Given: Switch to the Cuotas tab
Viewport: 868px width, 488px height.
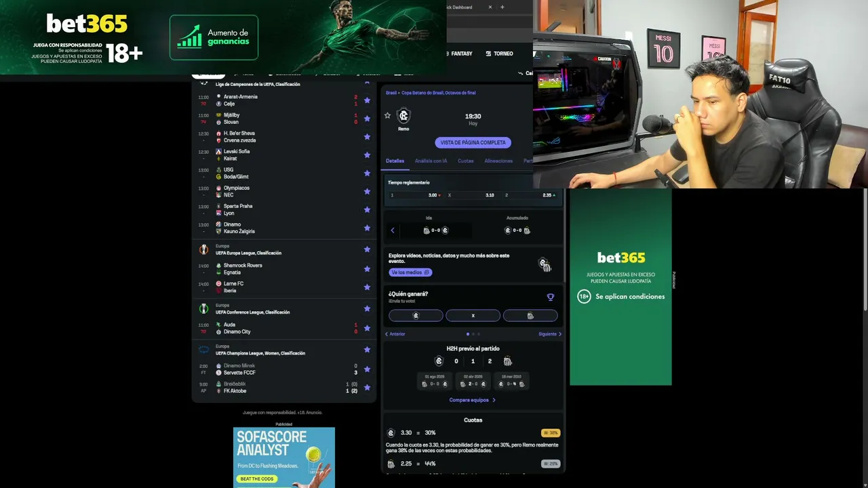Looking at the screenshot, I should [466, 161].
